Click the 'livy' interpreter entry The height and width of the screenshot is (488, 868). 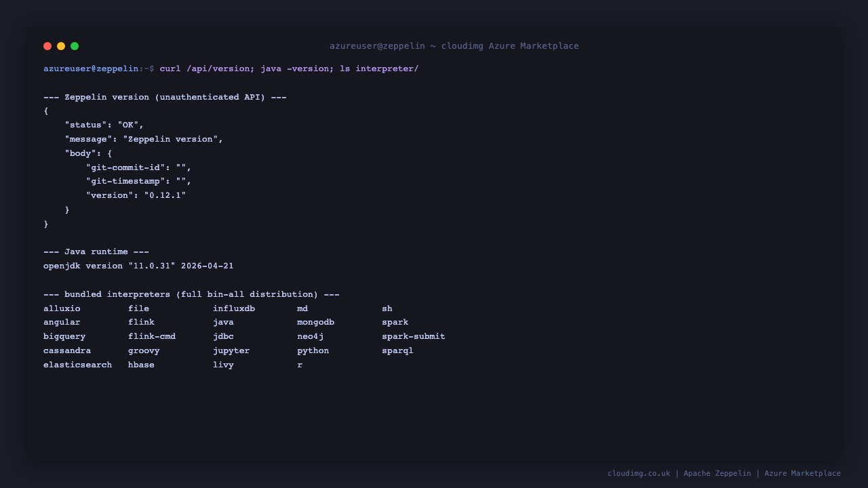click(x=223, y=365)
